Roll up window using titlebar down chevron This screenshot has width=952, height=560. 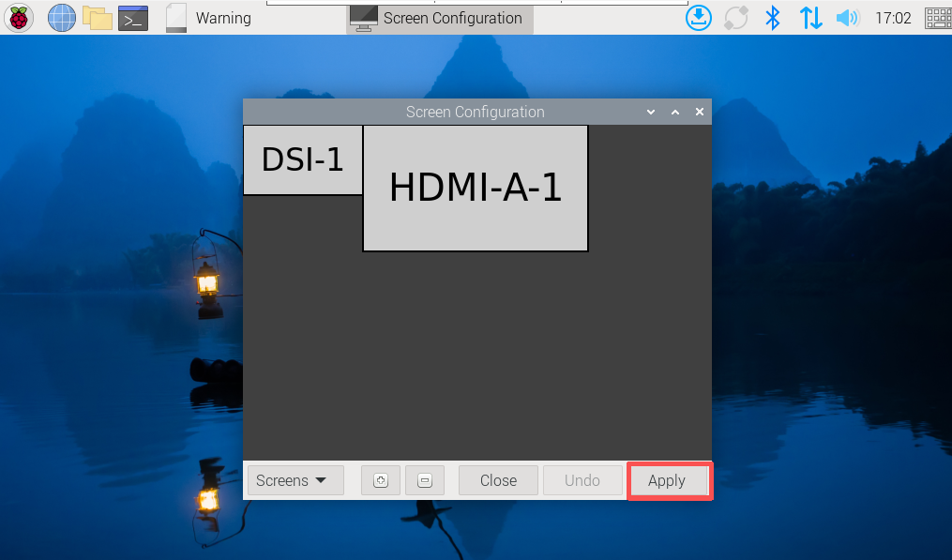click(x=651, y=112)
